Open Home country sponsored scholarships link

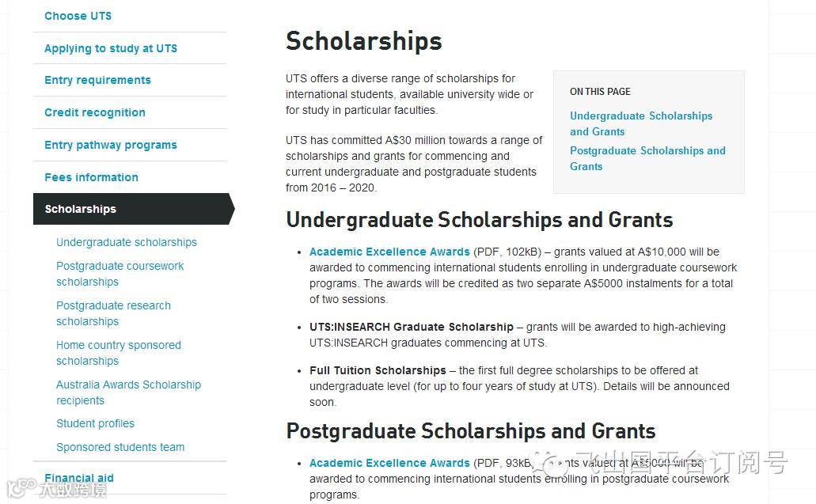(118, 353)
